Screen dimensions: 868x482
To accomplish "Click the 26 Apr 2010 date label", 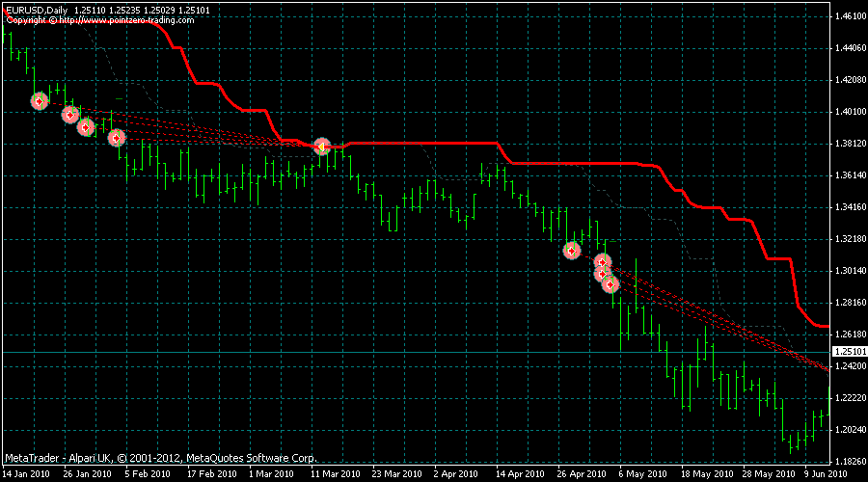I will point(582,474).
